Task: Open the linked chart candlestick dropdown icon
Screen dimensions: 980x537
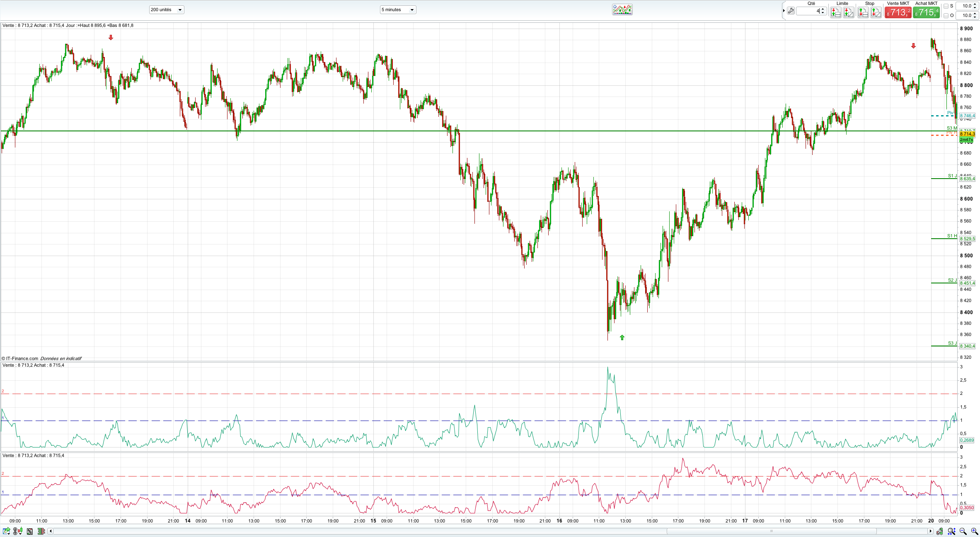Action: coord(17,531)
